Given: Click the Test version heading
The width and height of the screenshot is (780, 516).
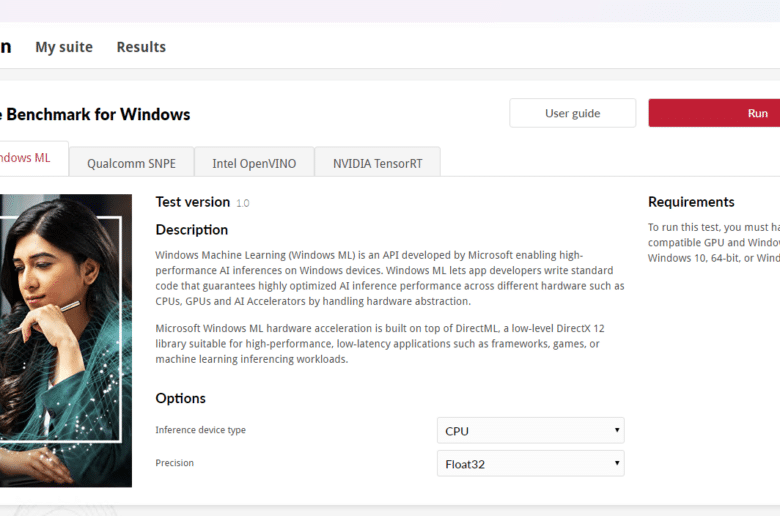Looking at the screenshot, I should click(193, 202).
